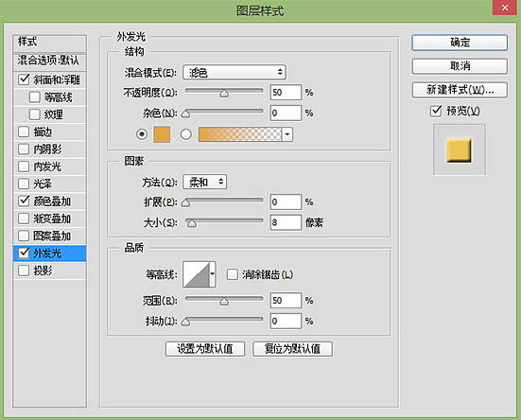
Task: Click the 新建样式 new style button
Action: click(460, 90)
